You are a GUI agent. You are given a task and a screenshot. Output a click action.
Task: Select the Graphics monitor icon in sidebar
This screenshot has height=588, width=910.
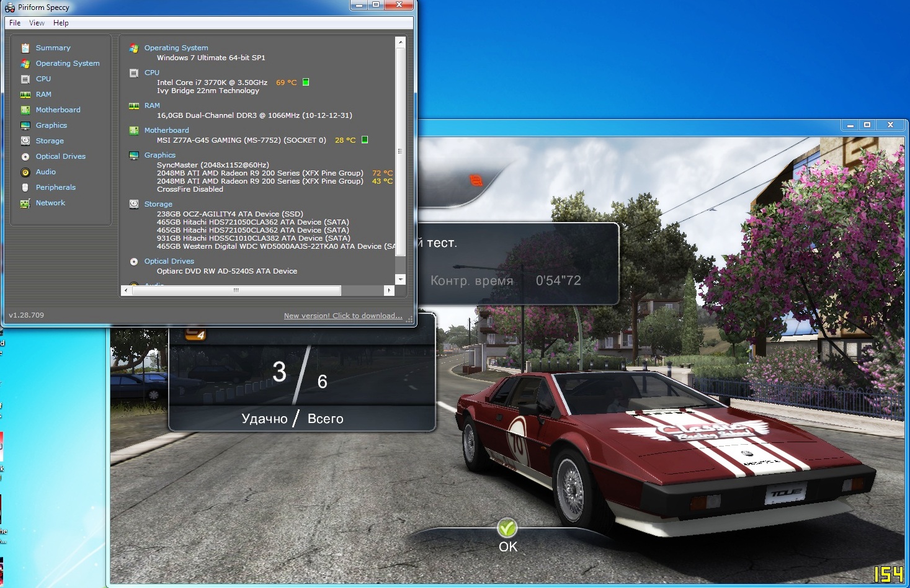coord(25,125)
